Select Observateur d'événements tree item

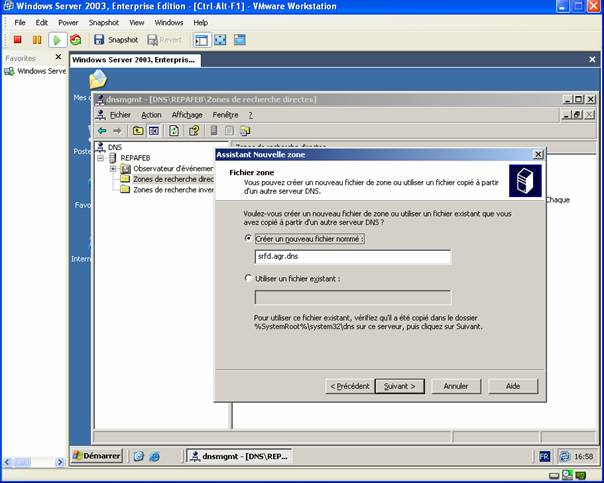click(x=173, y=169)
